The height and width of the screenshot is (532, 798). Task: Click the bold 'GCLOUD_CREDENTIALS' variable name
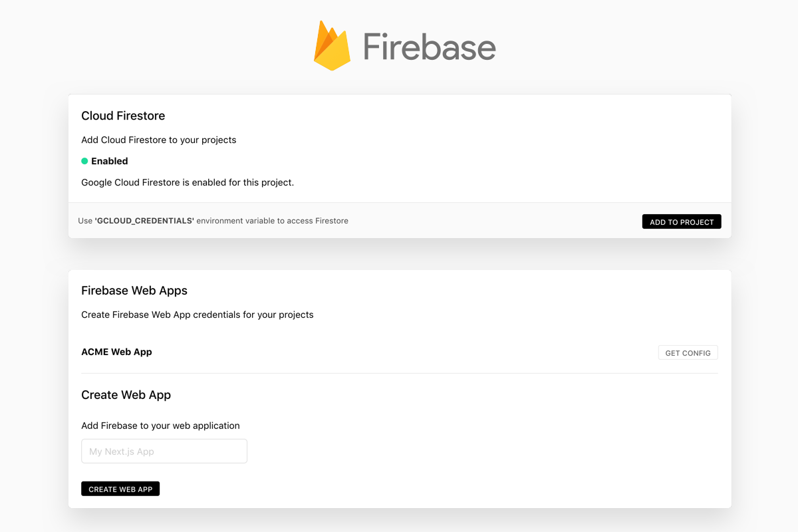coord(144,221)
